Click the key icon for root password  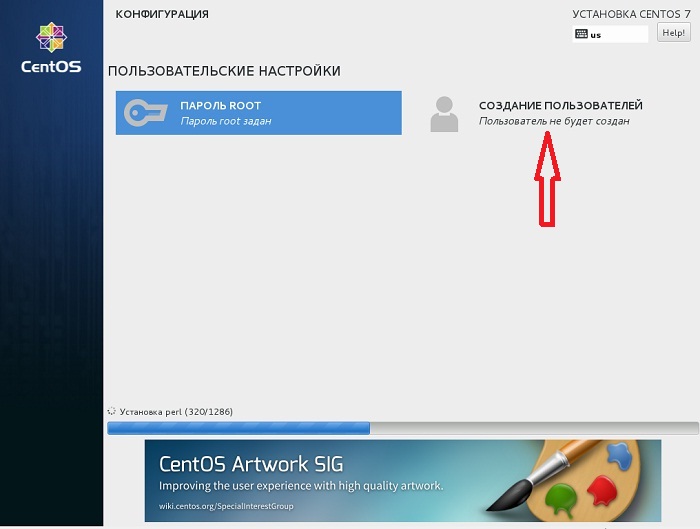(146, 112)
